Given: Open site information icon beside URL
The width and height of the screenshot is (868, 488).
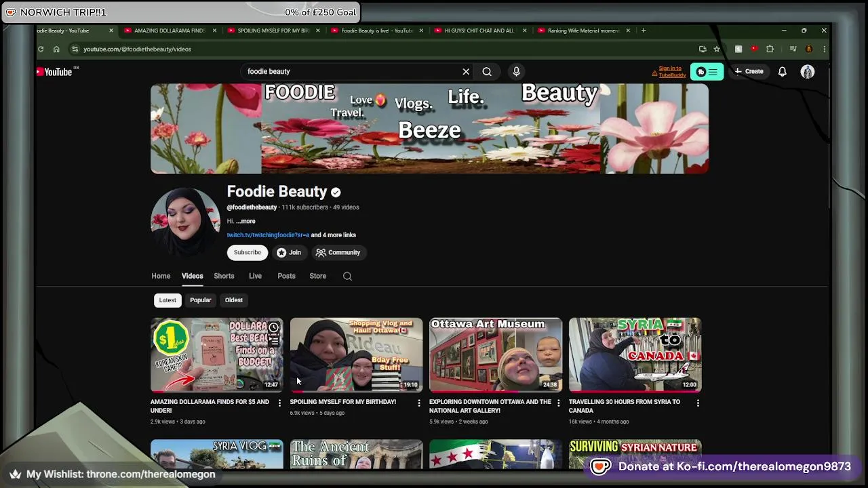Looking at the screenshot, I should pyautogui.click(x=75, y=49).
